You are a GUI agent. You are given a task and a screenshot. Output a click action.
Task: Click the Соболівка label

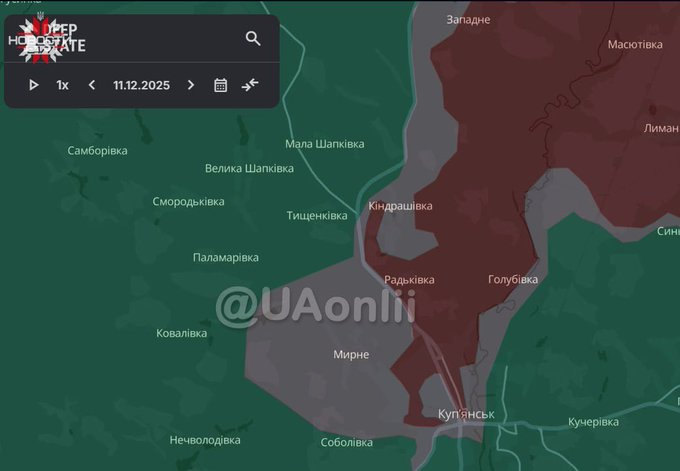(x=347, y=443)
